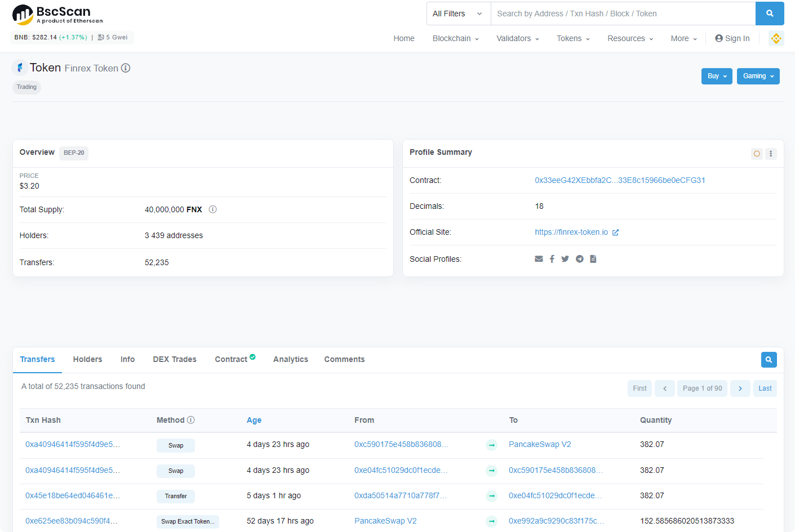Click the search icon in Transfers panel
This screenshot has height=532, width=795.
pos(769,360)
